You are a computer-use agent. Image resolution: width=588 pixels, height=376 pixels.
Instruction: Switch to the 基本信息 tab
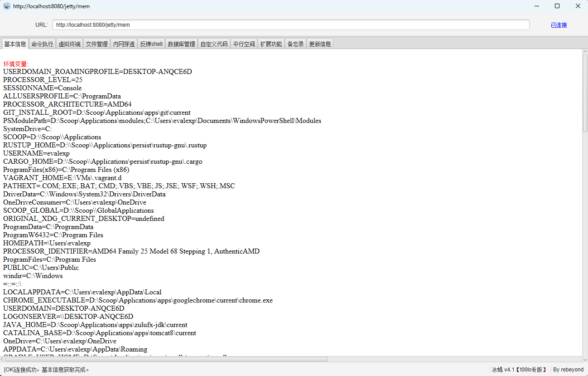tap(15, 44)
